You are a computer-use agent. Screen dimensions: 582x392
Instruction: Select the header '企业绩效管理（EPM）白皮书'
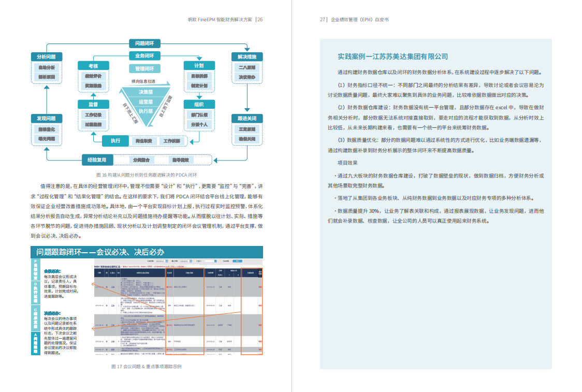pyautogui.click(x=360, y=20)
